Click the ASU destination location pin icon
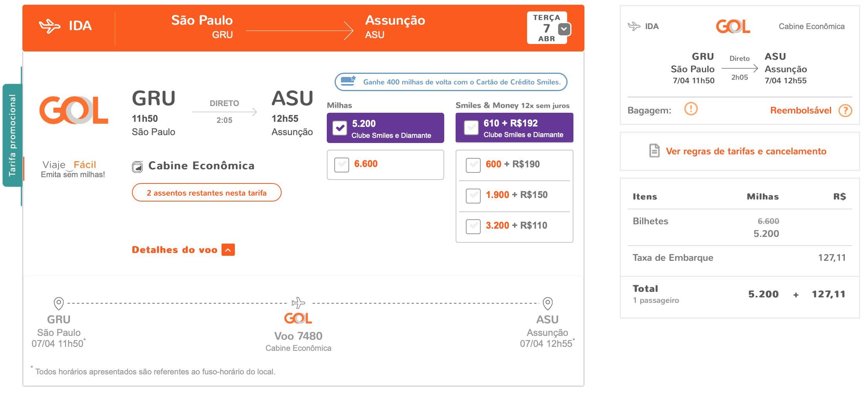The height and width of the screenshot is (396, 868). 548,304
